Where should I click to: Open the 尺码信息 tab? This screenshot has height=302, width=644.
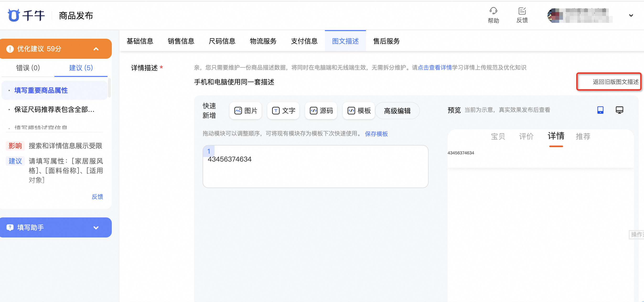[x=222, y=41]
